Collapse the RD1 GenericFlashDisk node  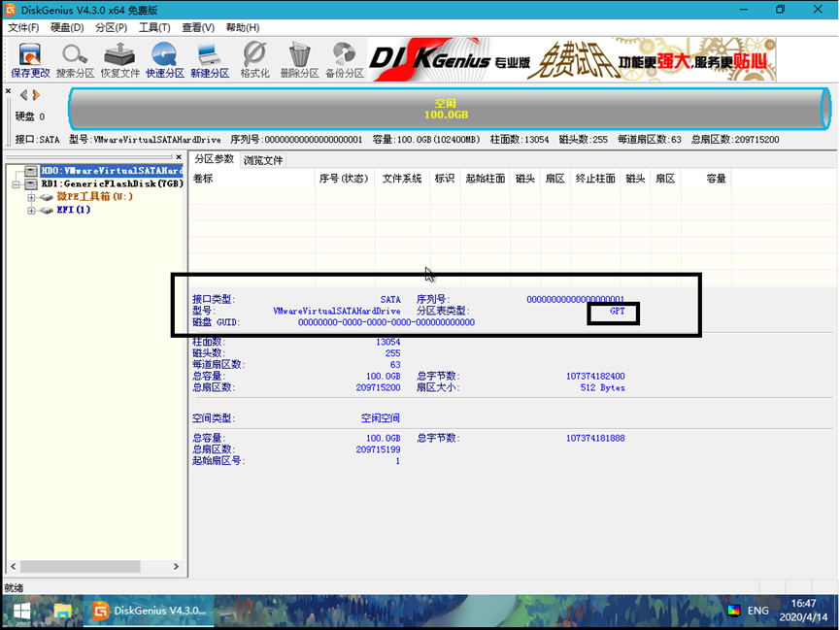click(x=17, y=183)
